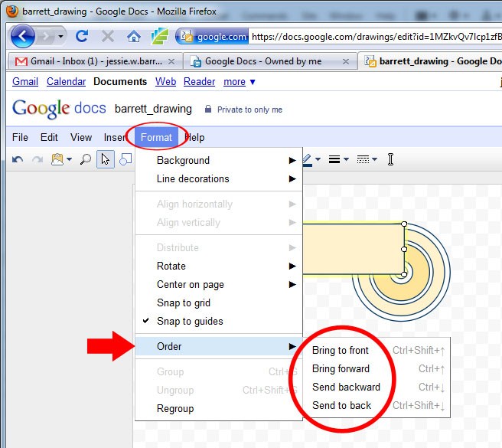Expand the line dash dropdown arrow
502x448 pixels.
click(374, 159)
